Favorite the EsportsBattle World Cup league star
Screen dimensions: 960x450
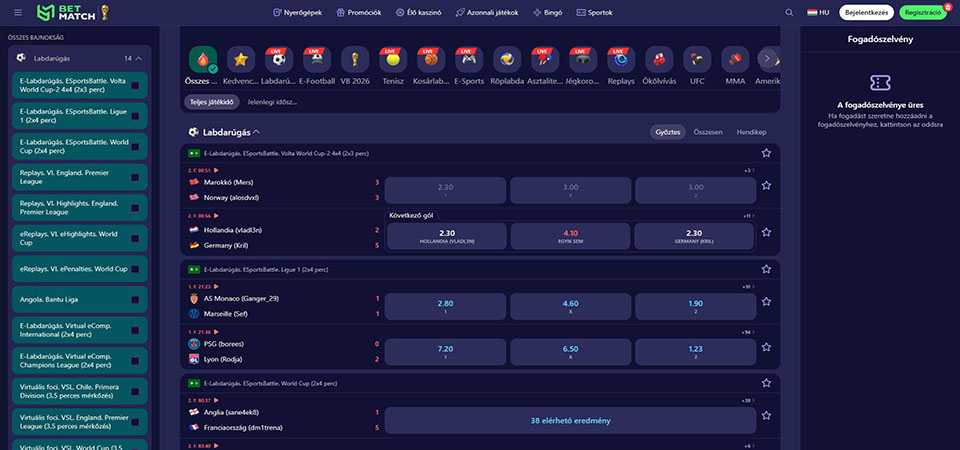coord(766,383)
